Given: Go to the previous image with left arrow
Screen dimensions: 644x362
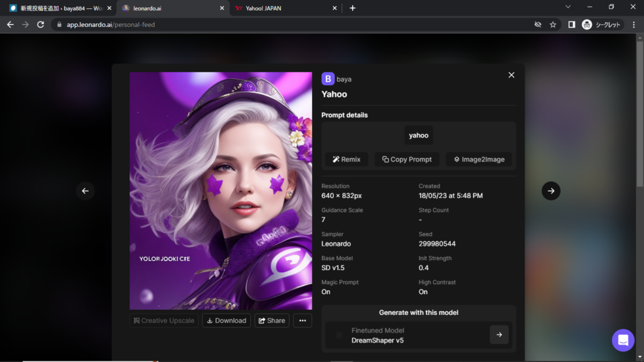Looking at the screenshot, I should coord(86,191).
